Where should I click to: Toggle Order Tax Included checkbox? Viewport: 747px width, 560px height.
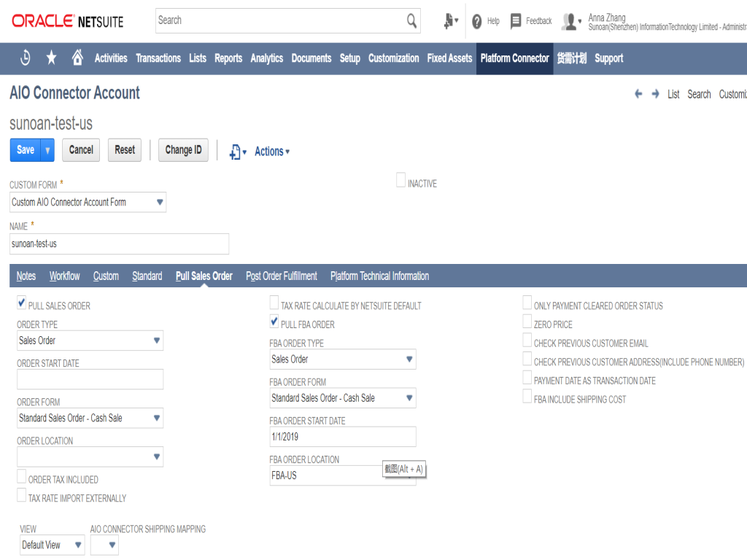[21, 476]
